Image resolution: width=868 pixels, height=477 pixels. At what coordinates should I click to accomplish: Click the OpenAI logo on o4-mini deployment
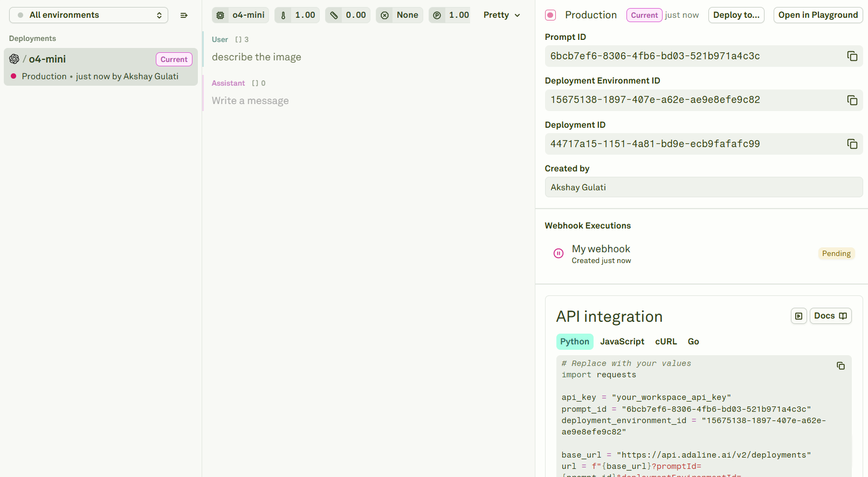click(15, 59)
